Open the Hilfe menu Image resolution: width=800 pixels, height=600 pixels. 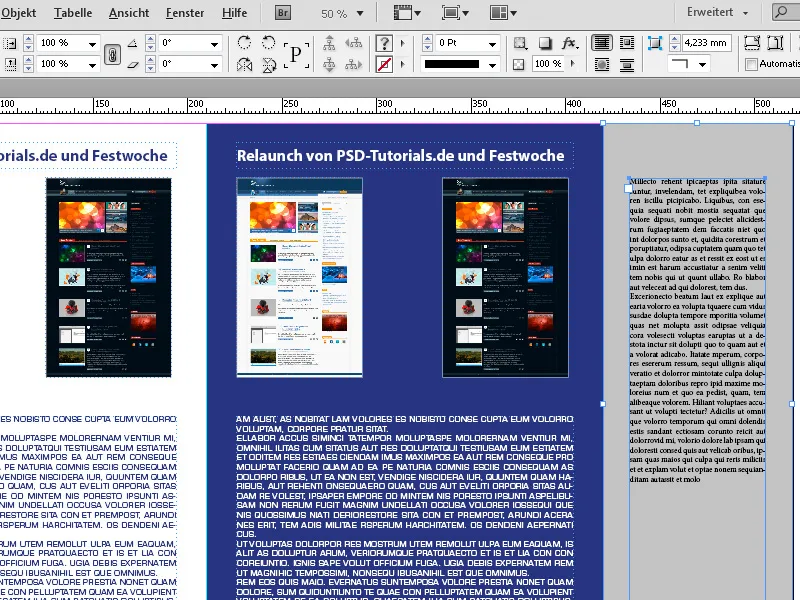click(234, 13)
